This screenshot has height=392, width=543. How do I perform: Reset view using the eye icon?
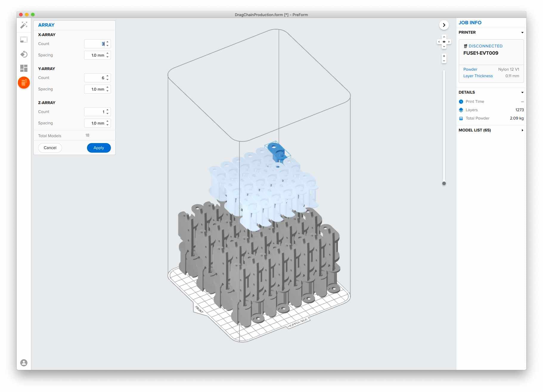(x=444, y=42)
